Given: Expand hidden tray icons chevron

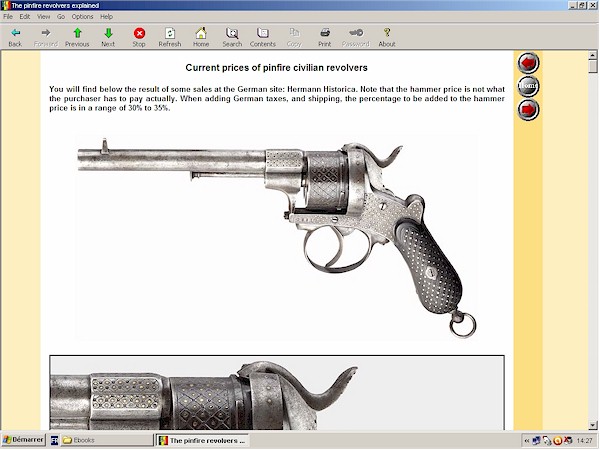Looking at the screenshot, I should [x=527, y=441].
